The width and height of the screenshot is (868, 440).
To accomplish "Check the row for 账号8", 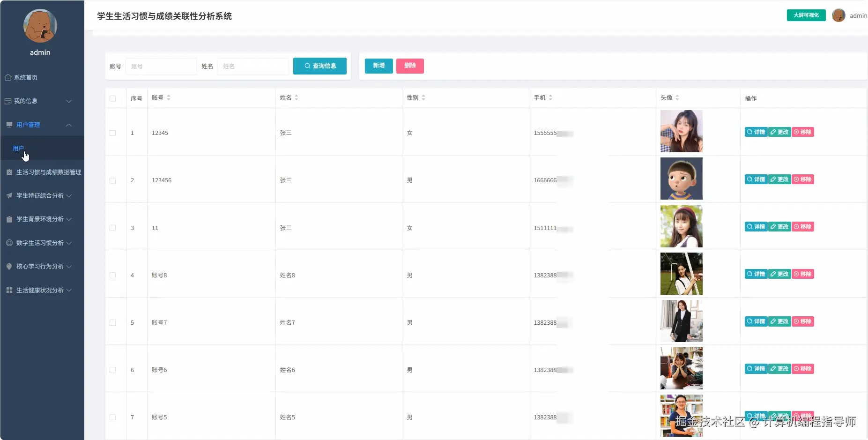I will point(112,275).
